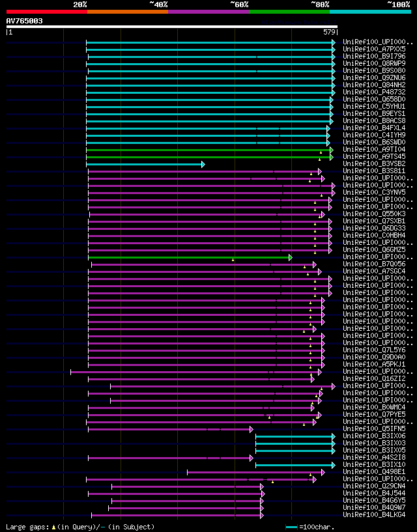Select hit UniRef100_B0WMC4
Screen dimensions: 417x532
coord(374,407)
